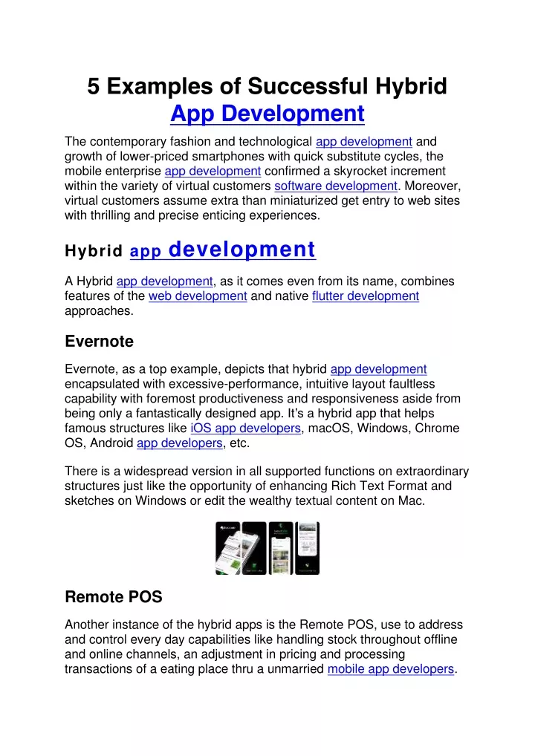
Task: Open the 'App Development' link in the title
Action: 267,114
